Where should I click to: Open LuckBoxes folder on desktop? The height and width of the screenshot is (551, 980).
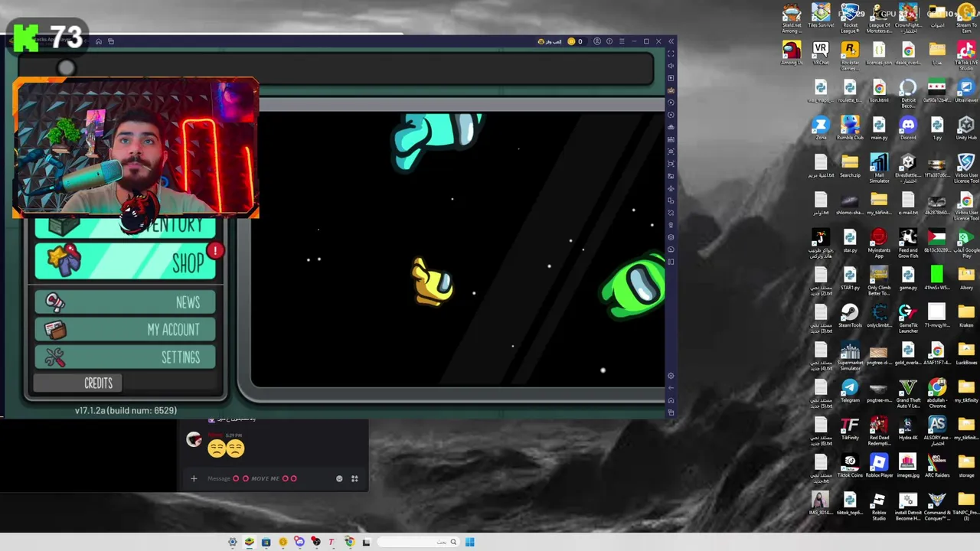(x=966, y=352)
